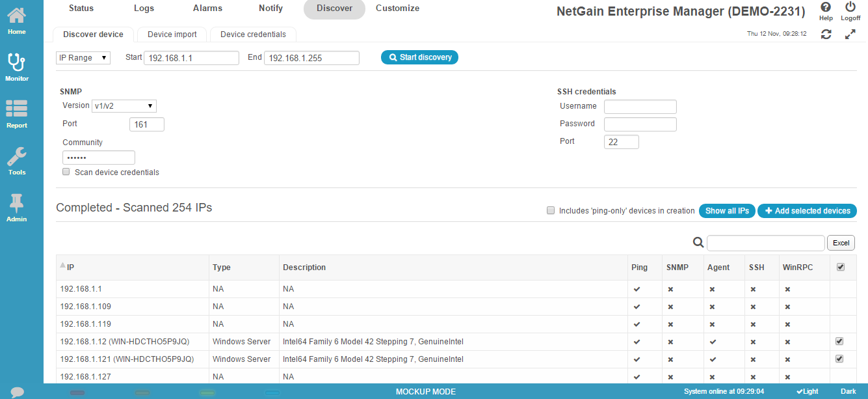The image size is (868, 399).
Task: Open the IP Range dropdown
Action: click(83, 58)
